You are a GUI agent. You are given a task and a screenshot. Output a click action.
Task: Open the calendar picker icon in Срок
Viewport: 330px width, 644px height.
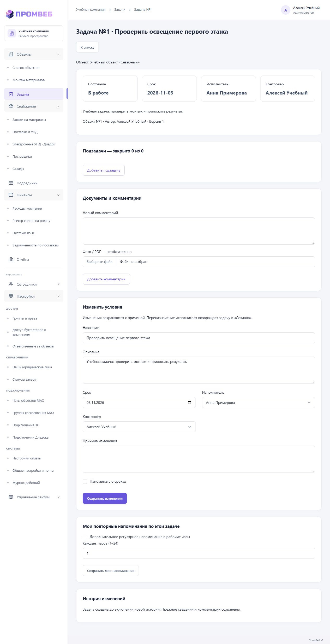pos(190,403)
